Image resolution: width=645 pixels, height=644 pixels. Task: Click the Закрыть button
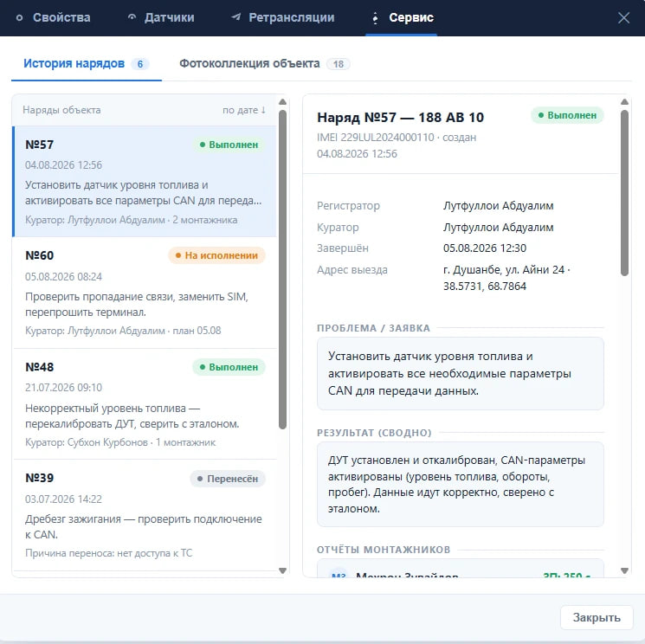[x=597, y=617]
